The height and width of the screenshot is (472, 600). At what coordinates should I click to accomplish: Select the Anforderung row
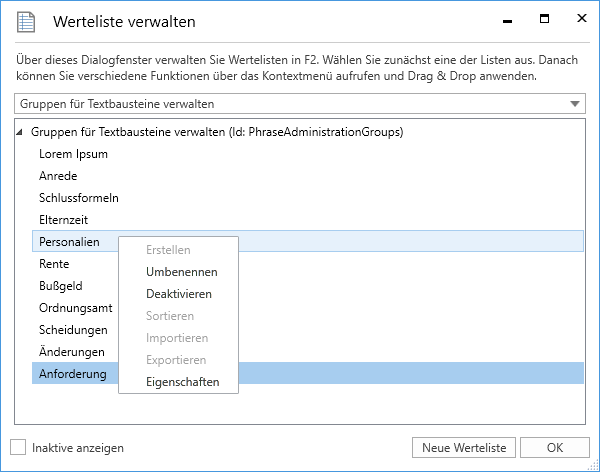72,374
